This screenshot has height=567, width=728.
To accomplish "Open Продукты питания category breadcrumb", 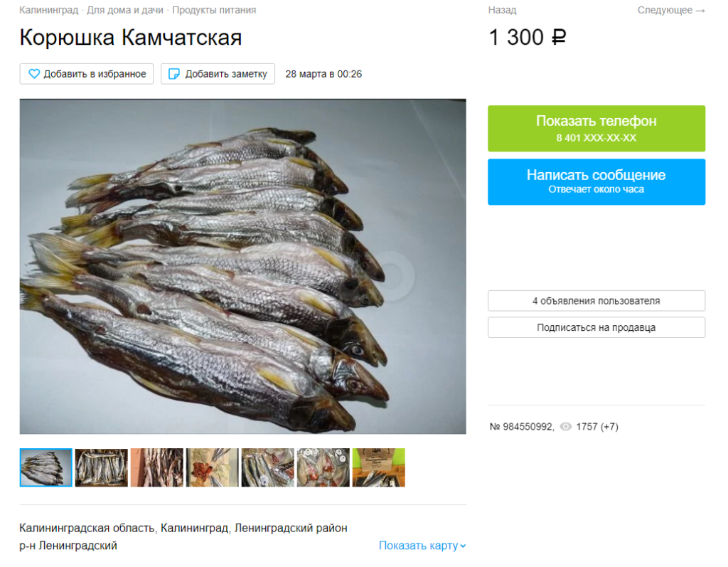I will pyautogui.click(x=214, y=10).
